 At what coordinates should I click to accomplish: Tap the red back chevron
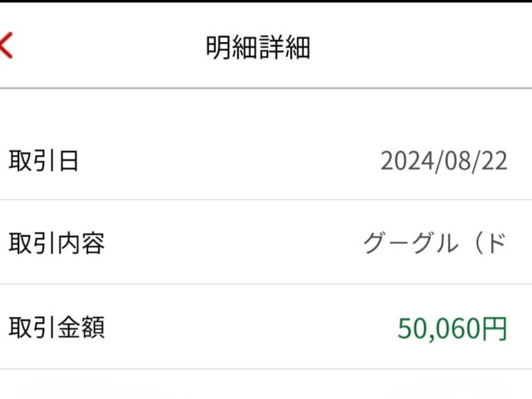coord(6,46)
